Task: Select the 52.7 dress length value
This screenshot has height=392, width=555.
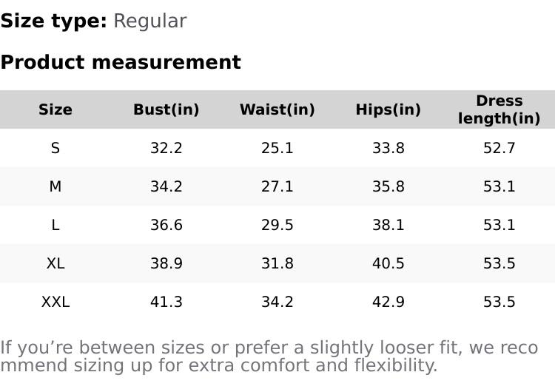Action: point(499,148)
